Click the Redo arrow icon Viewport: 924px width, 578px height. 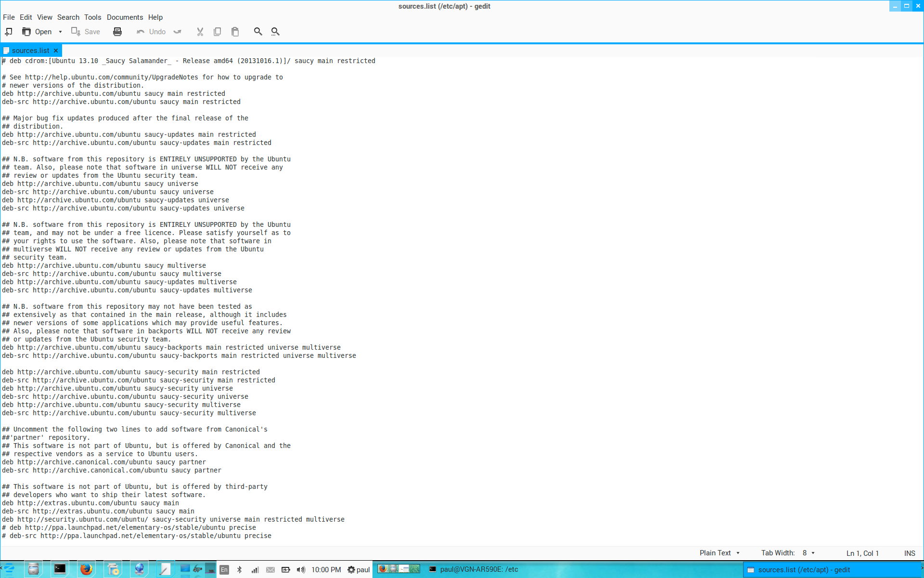(178, 32)
